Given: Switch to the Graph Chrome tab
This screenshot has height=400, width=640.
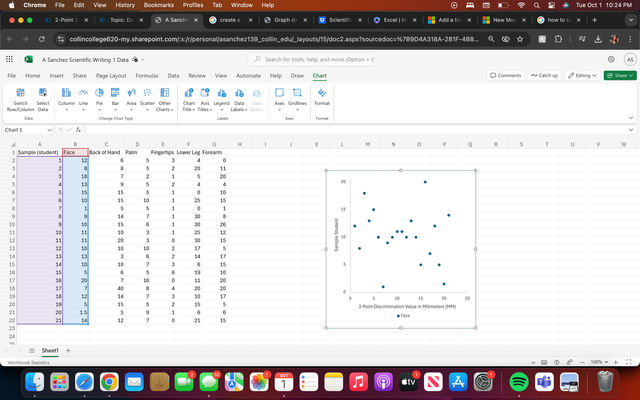Looking at the screenshot, I should 285,20.
